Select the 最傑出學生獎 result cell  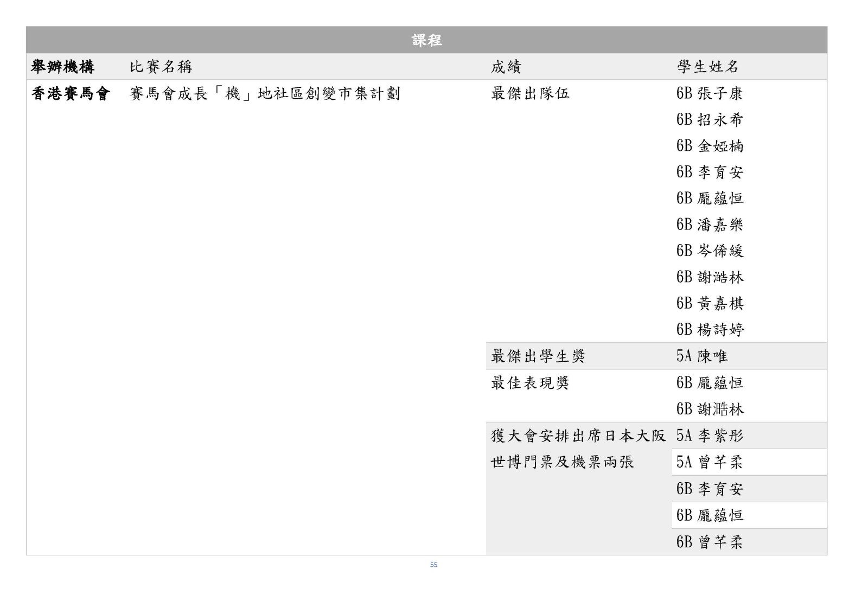[x=538, y=356]
